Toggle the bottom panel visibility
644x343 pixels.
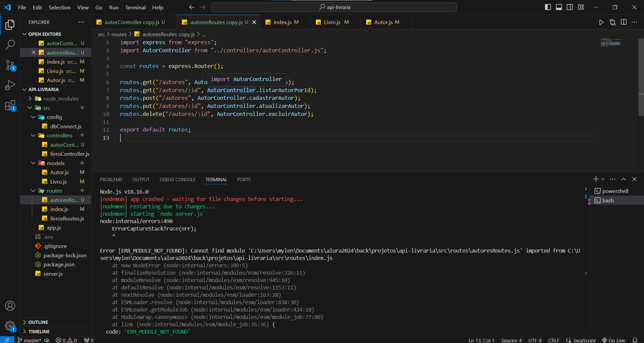(559, 7)
